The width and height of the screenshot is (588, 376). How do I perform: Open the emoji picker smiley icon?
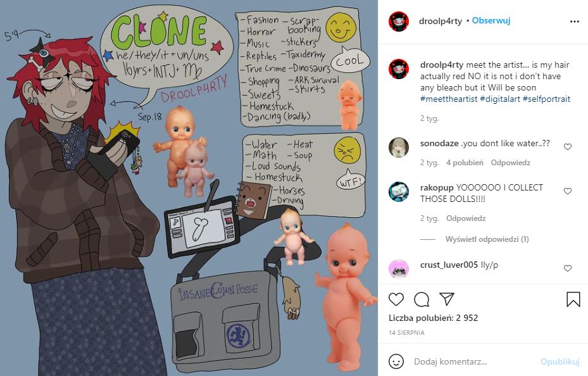pyautogui.click(x=396, y=361)
